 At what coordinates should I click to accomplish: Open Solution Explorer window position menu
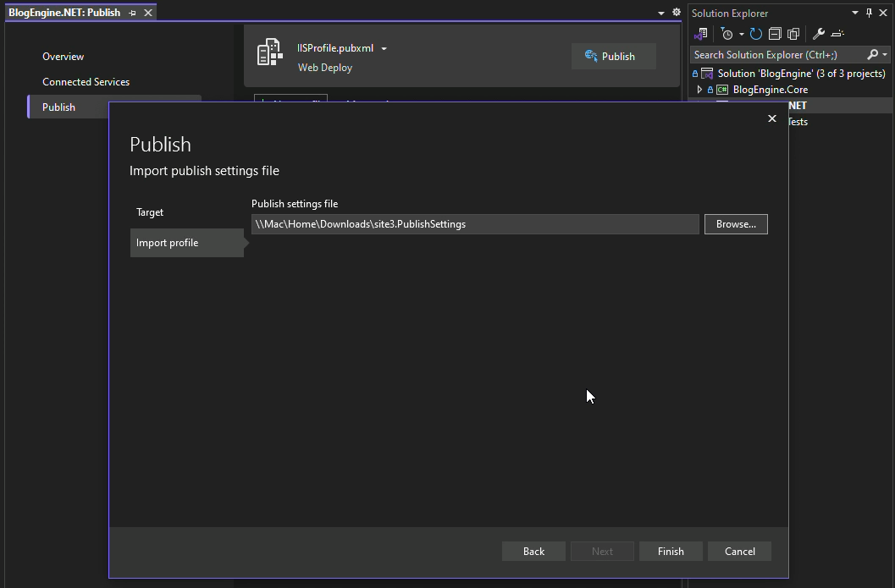(855, 13)
